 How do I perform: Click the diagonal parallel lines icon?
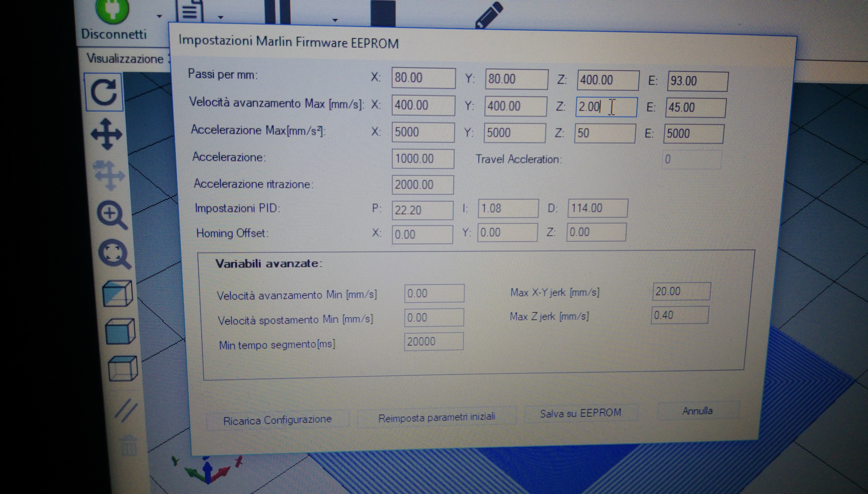pos(126,411)
